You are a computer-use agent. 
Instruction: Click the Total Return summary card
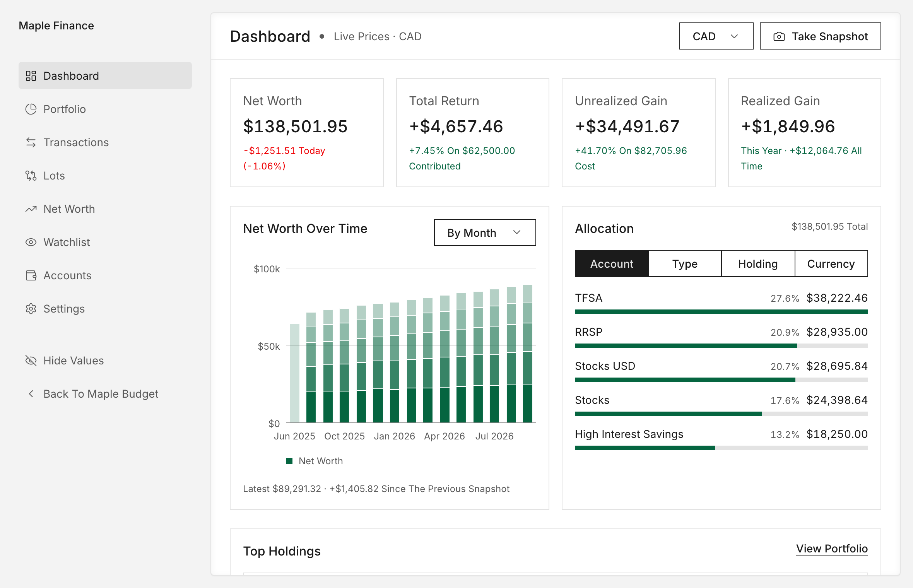tap(473, 133)
